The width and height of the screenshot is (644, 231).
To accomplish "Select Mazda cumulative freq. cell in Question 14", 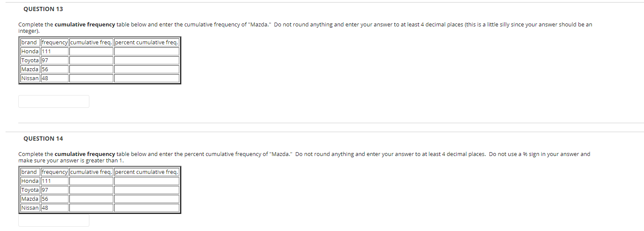I will [x=92, y=199].
